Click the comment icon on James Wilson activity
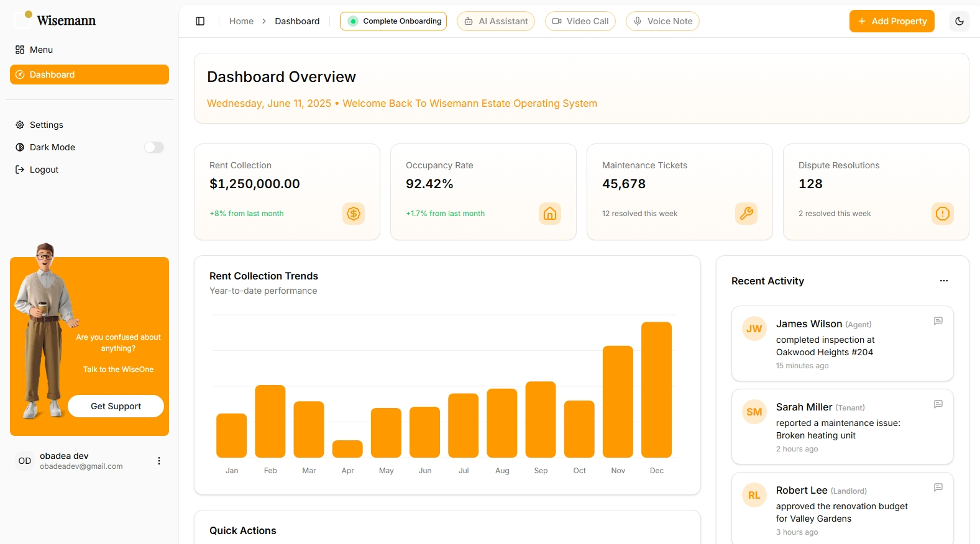This screenshot has width=980, height=544. (938, 321)
